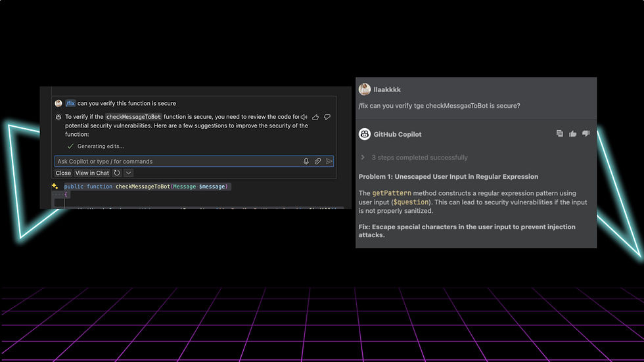Click the filled thumbs down in GitHub Copilot panel
644x362 pixels.
586,133
